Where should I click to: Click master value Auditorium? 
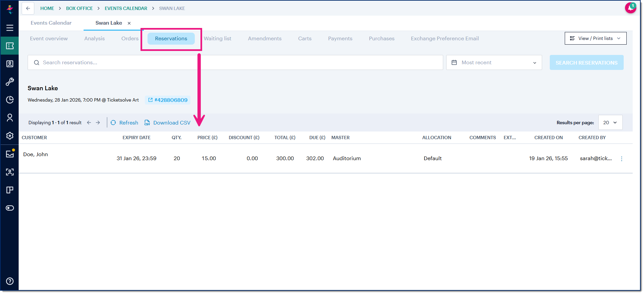[347, 158]
